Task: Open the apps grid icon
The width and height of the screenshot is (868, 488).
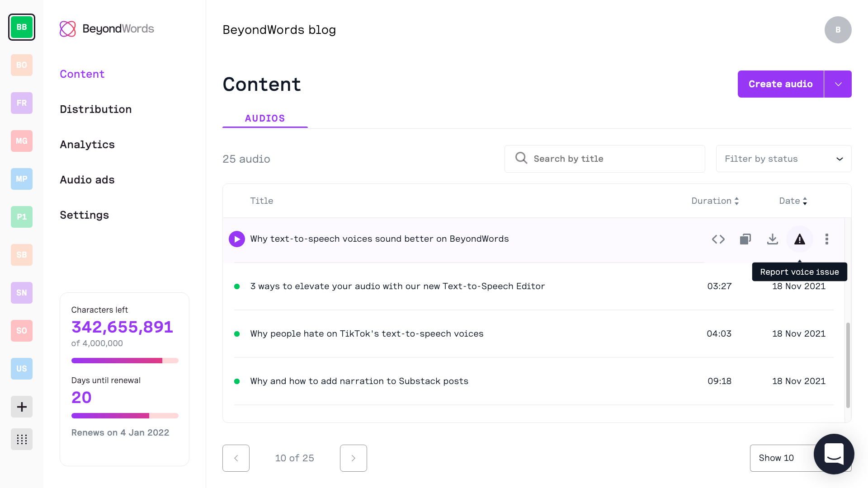Action: click(22, 439)
